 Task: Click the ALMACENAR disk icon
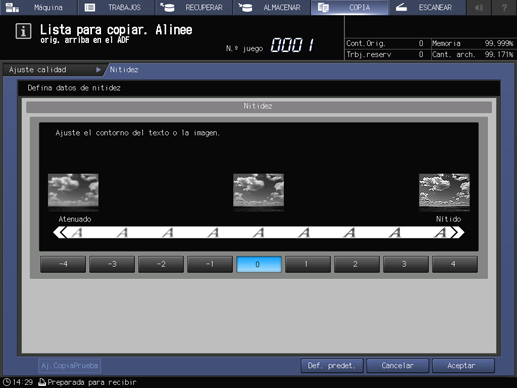(245, 7)
